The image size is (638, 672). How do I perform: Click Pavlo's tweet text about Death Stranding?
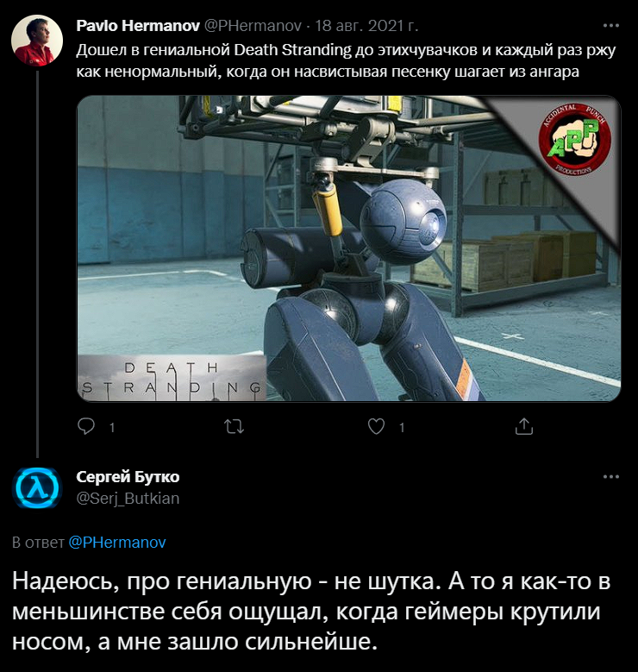tap(346, 60)
